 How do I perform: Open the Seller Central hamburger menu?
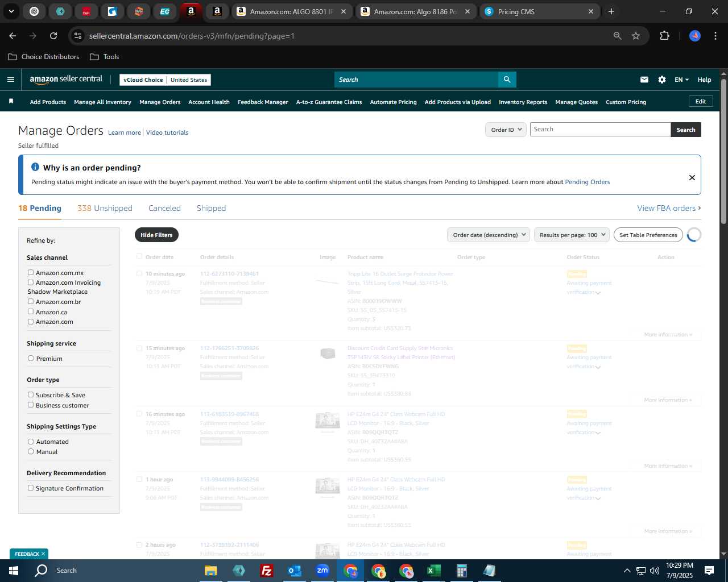[10, 80]
